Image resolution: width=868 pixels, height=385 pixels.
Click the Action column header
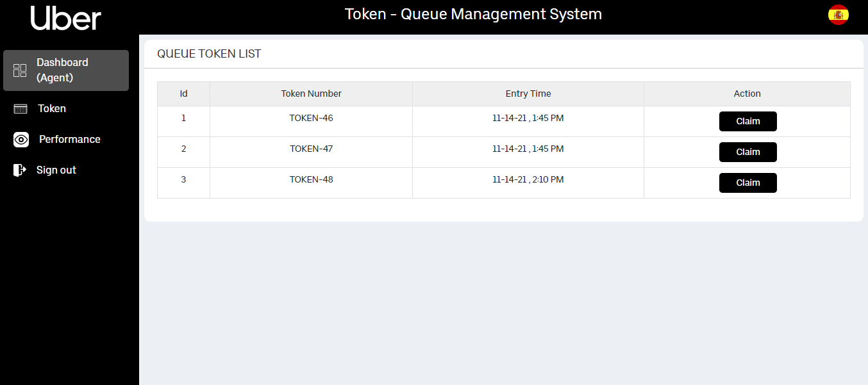[747, 94]
